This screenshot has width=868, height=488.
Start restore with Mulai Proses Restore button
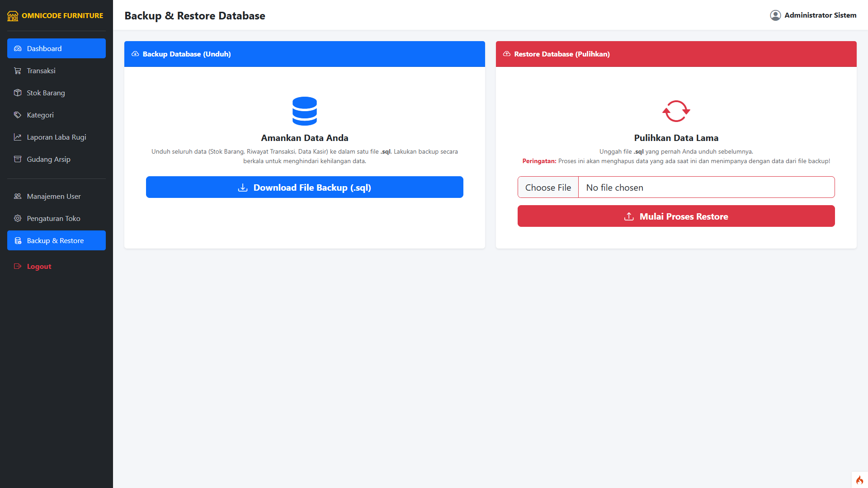676,216
